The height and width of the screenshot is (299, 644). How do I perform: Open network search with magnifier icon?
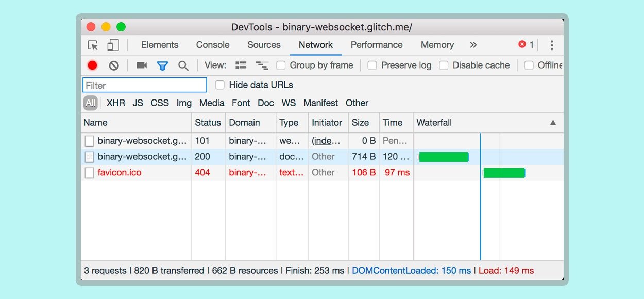pos(183,65)
